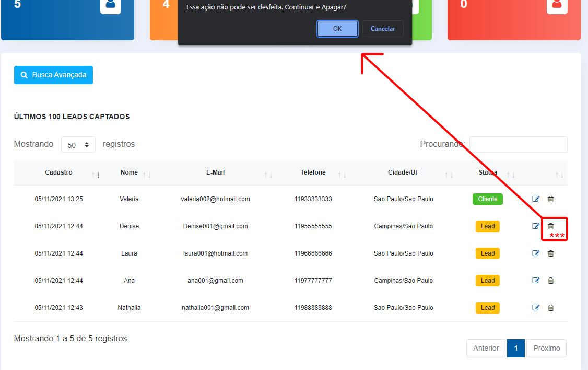Click the 05/11/2021 12:44 date for Denise
The height and width of the screenshot is (370, 588).
59,226
